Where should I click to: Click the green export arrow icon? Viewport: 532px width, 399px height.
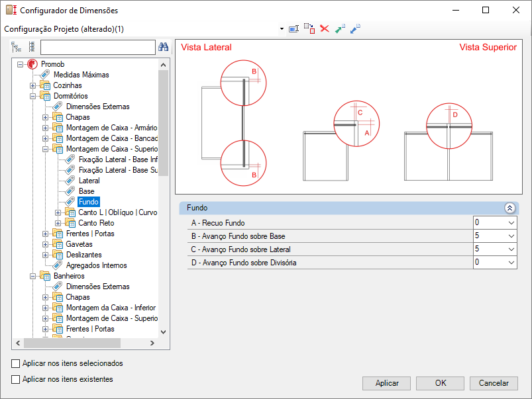click(x=340, y=29)
